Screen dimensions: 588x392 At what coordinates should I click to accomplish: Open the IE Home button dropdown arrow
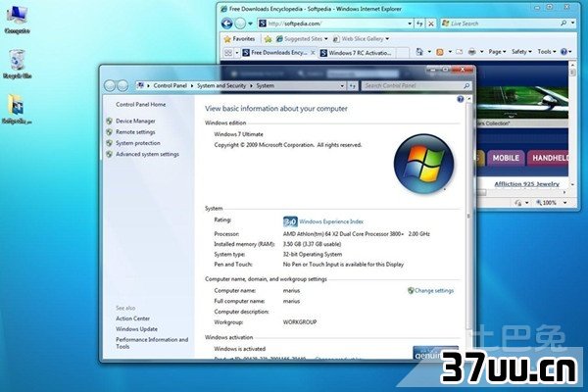[429, 52]
